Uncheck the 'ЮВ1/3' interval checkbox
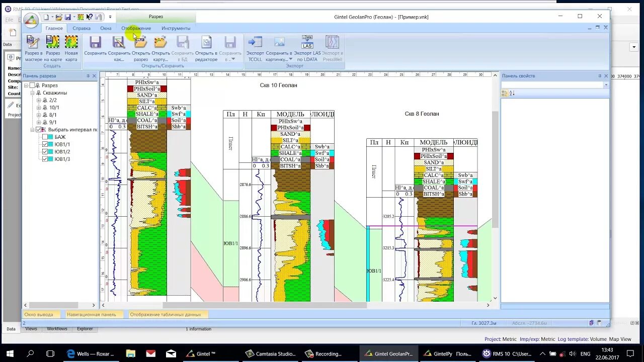This screenshot has height=362, width=644. coord(45,159)
